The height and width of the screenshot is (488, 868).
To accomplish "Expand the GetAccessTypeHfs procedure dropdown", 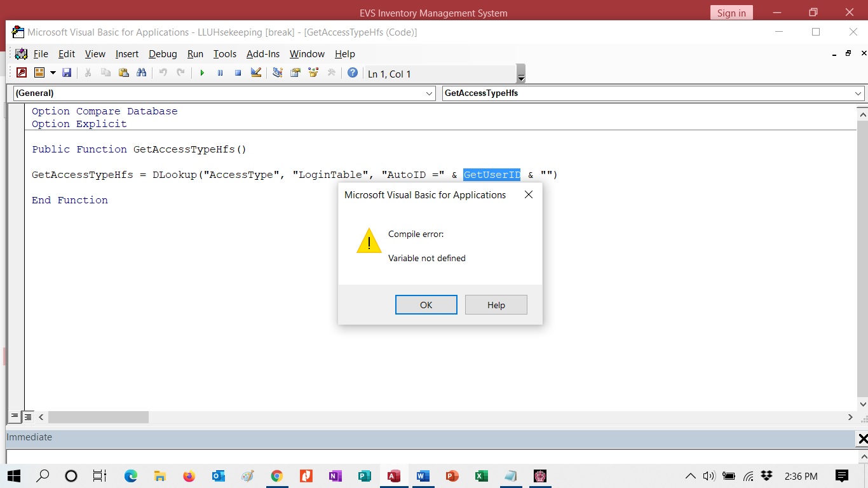I will coord(859,93).
